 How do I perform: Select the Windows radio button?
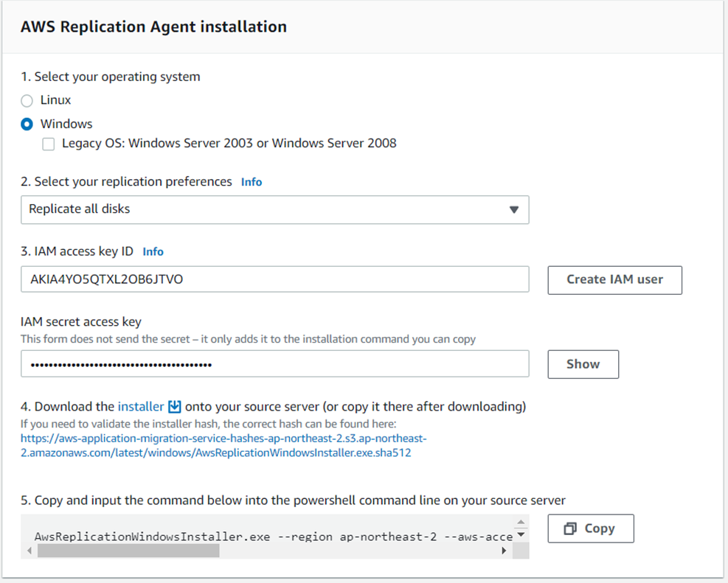tap(27, 125)
